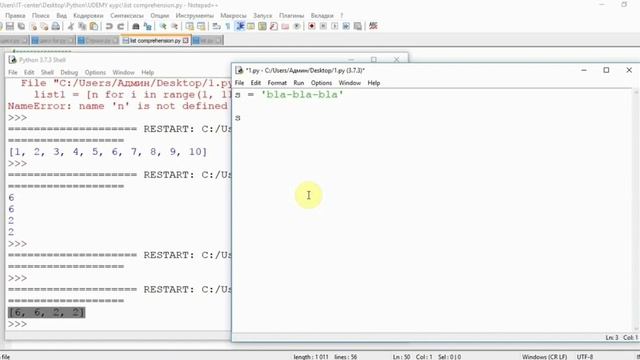Maximize the 1.py editor window
This screenshot has height=360, width=640.
pyautogui.click(x=606, y=70)
